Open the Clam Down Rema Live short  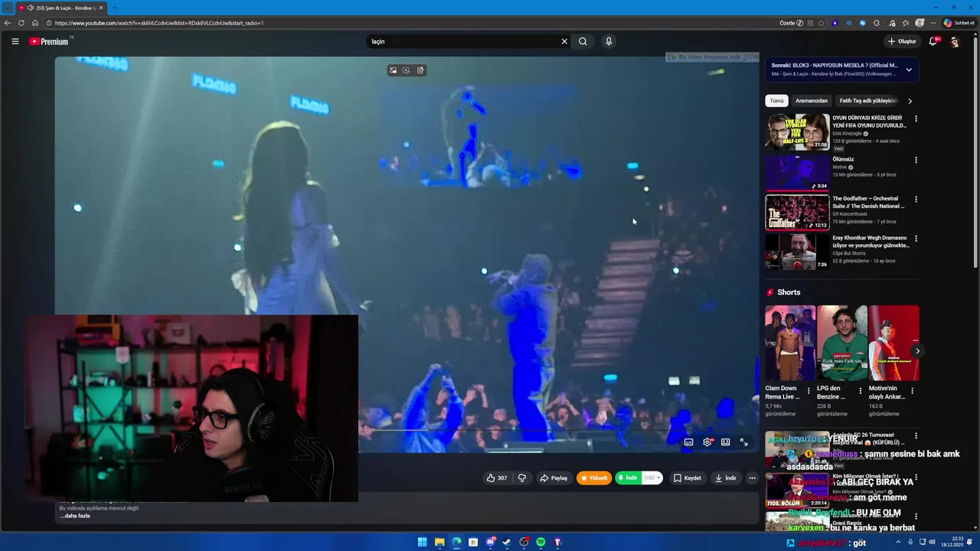click(790, 343)
